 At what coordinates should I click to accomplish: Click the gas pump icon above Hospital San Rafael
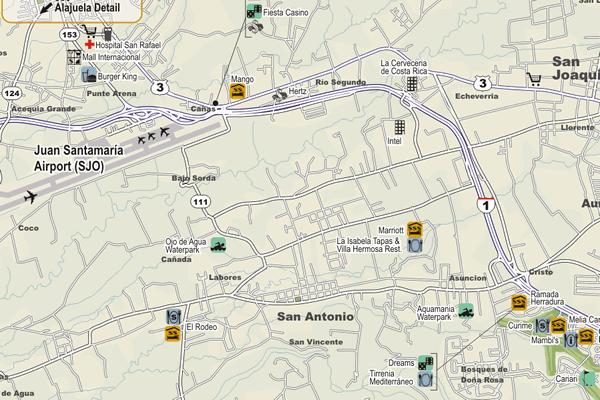(108, 34)
